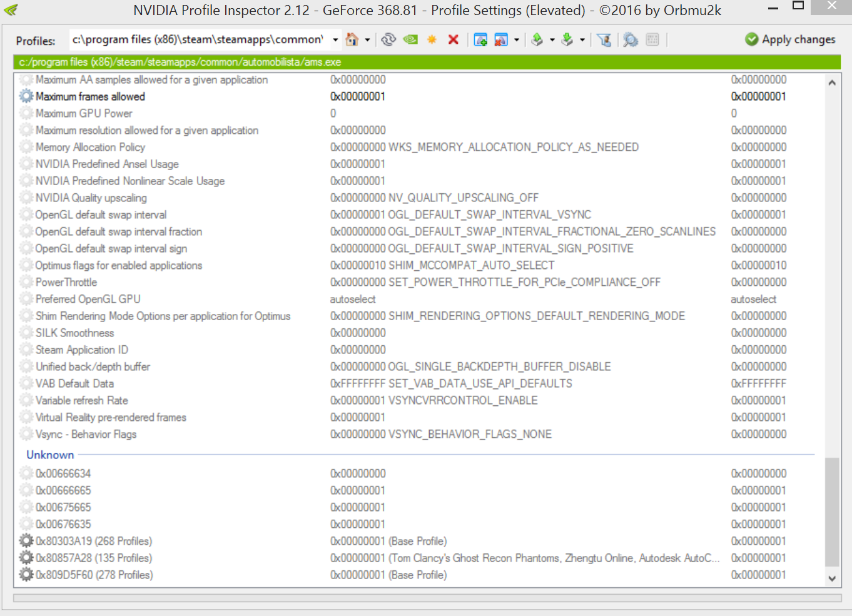Select OpenGL default swap interval row
The image size is (852, 616).
point(418,215)
